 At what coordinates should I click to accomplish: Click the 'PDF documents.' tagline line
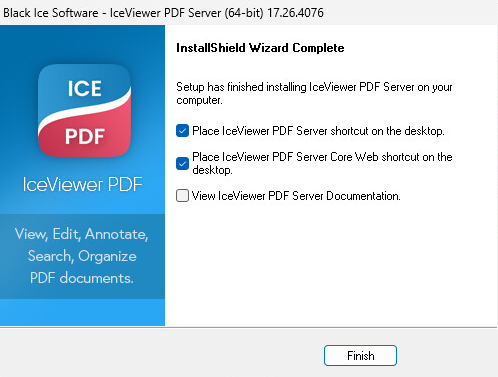click(82, 278)
